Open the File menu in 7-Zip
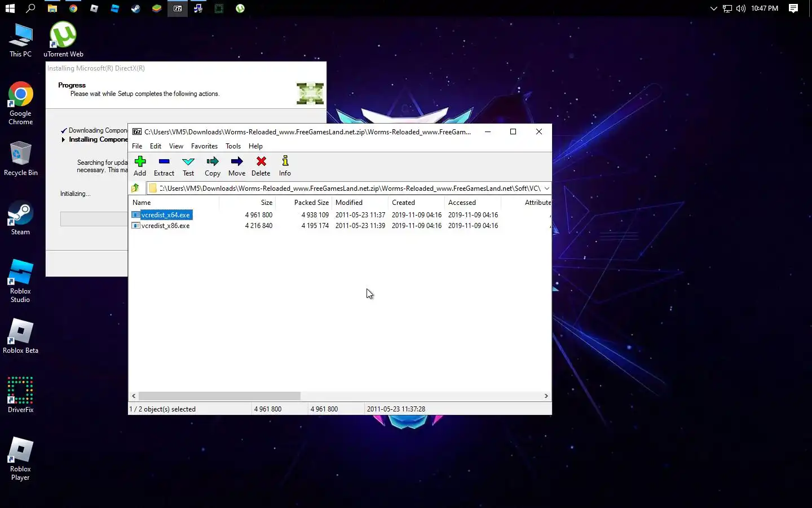 137,146
